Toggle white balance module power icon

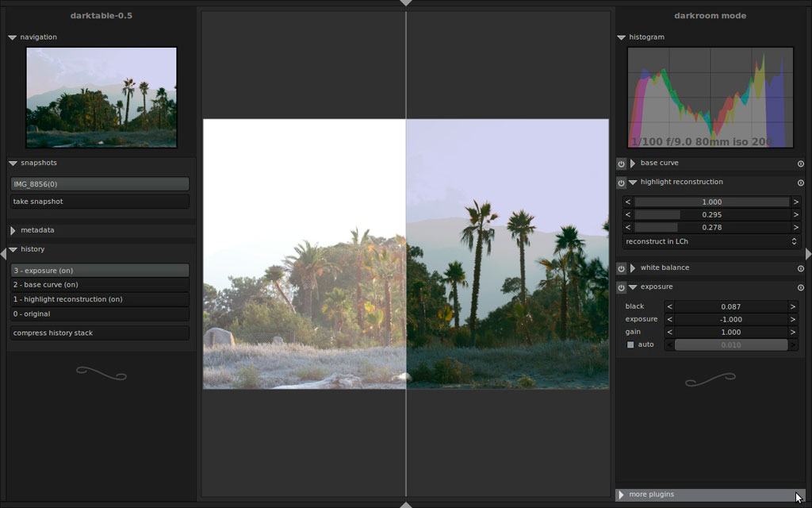coord(621,268)
